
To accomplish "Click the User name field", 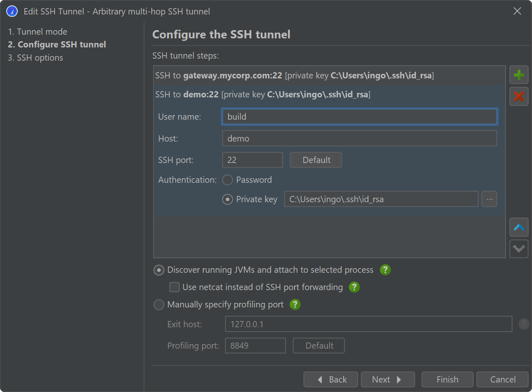I will point(359,117).
